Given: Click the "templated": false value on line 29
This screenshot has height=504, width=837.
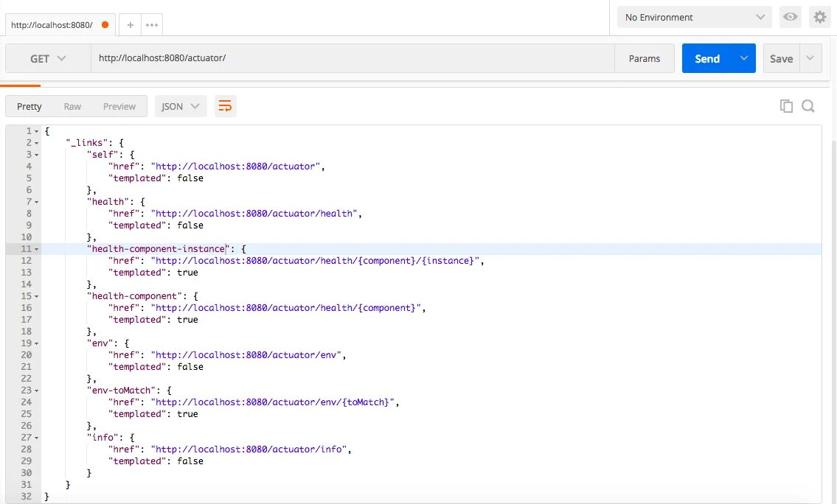Looking at the screenshot, I should click(x=190, y=461).
